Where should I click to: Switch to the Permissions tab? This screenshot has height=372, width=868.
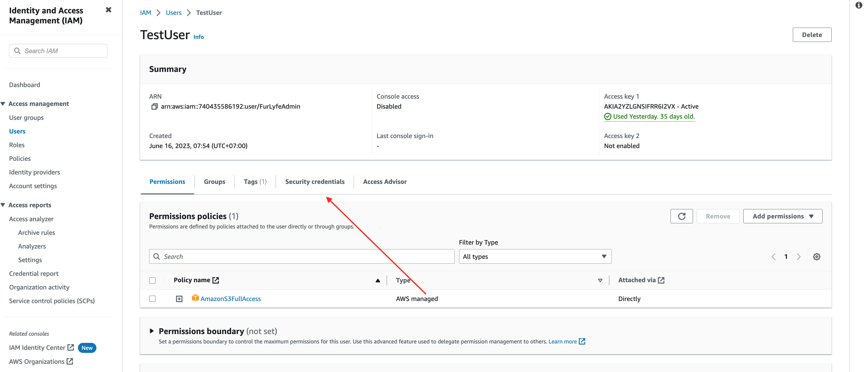click(x=167, y=182)
